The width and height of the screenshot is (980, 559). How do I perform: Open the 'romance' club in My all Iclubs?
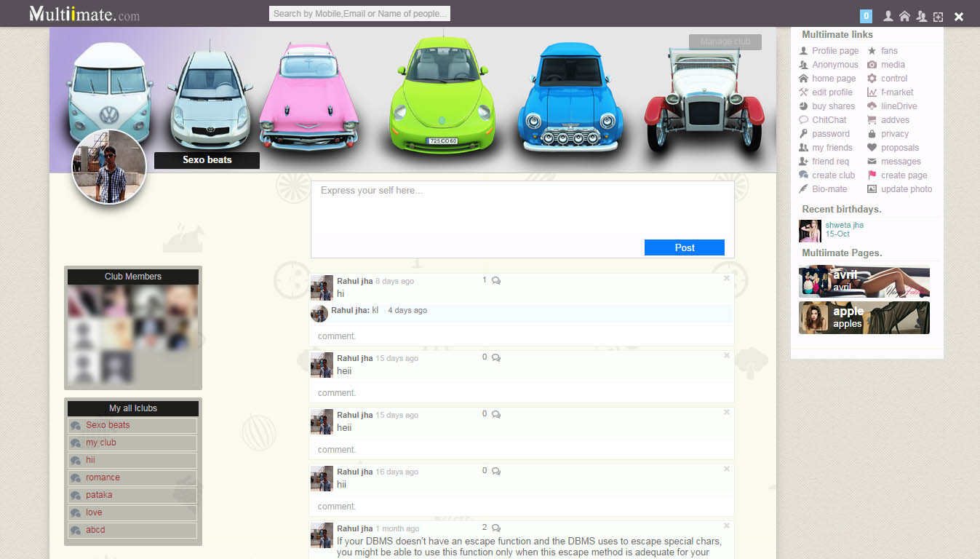pos(103,477)
